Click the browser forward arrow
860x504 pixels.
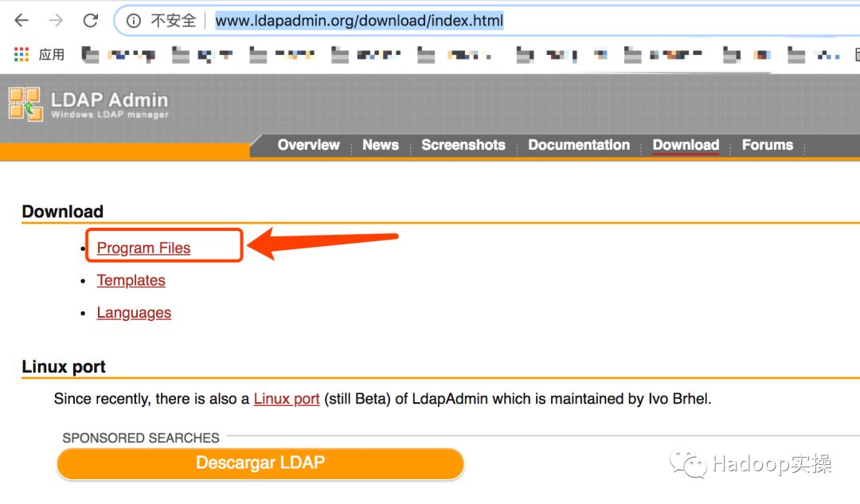[x=56, y=21]
